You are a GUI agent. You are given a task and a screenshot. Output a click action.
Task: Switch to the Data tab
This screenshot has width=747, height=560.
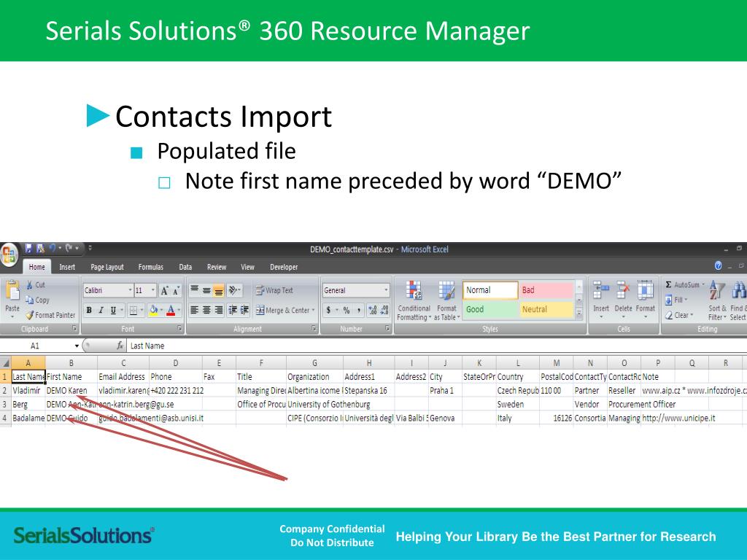(185, 267)
